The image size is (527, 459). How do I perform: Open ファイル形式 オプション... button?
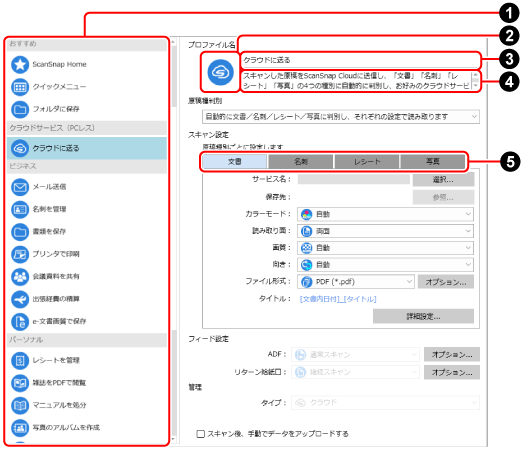446,282
